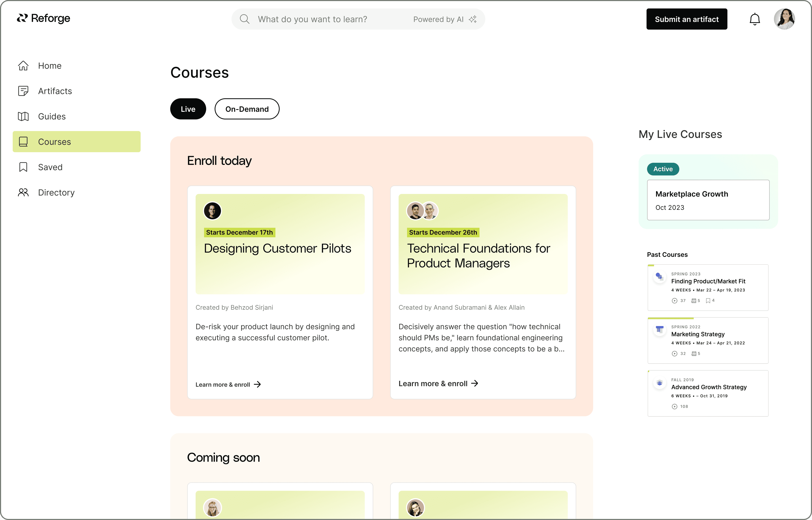
Task: Select the Saved bookmark icon
Action: click(23, 167)
